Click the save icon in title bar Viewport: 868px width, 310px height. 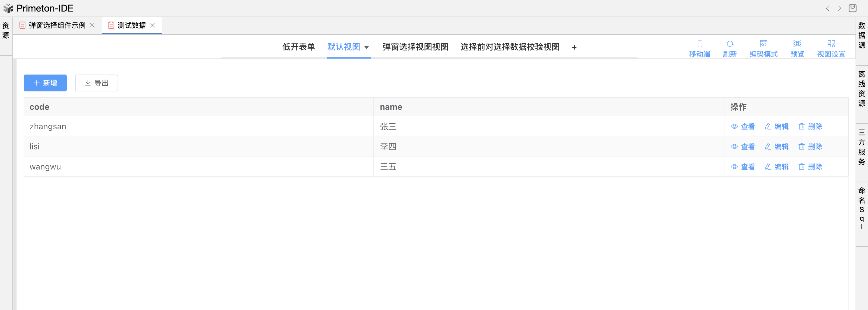point(853,8)
